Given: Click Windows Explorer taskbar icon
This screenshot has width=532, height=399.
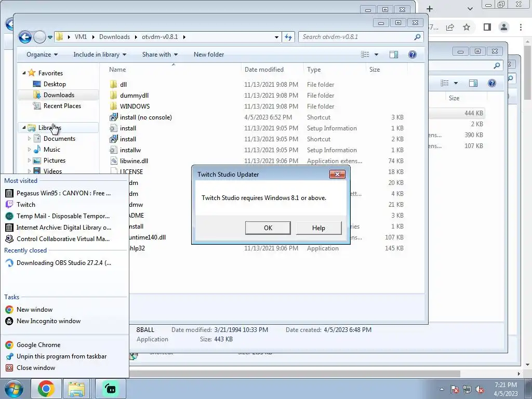Looking at the screenshot, I should [76, 389].
